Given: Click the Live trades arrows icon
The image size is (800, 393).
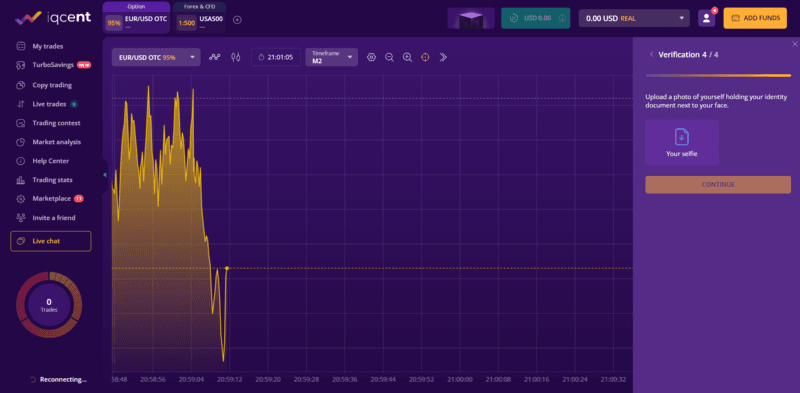Looking at the screenshot, I should click(x=21, y=104).
